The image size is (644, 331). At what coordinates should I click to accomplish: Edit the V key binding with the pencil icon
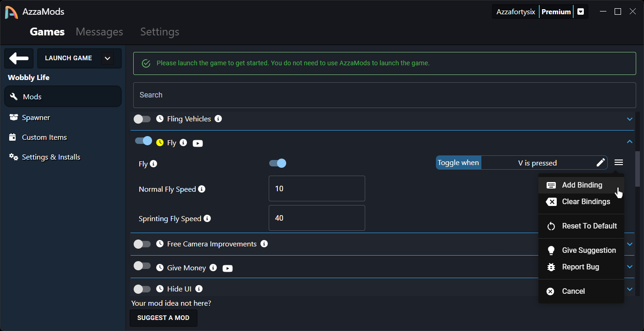600,162
